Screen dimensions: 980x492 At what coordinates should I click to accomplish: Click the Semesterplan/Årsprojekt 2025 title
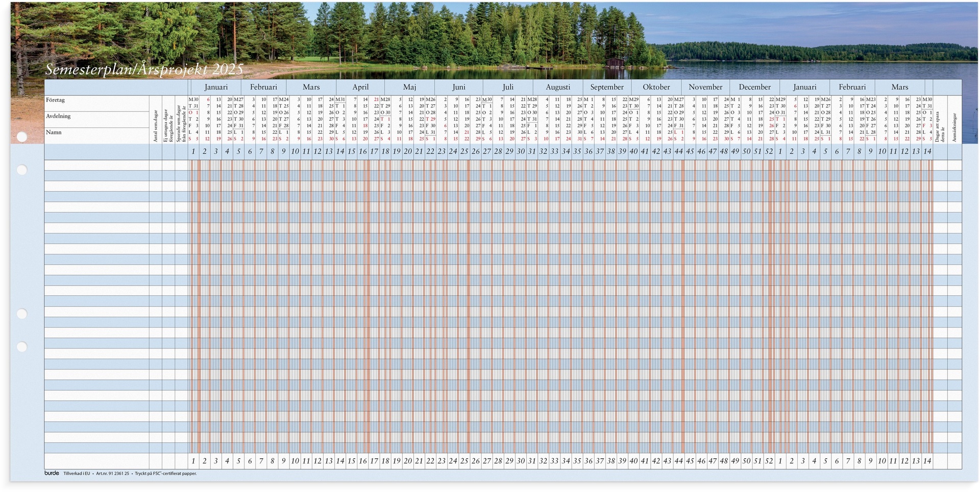(144, 67)
